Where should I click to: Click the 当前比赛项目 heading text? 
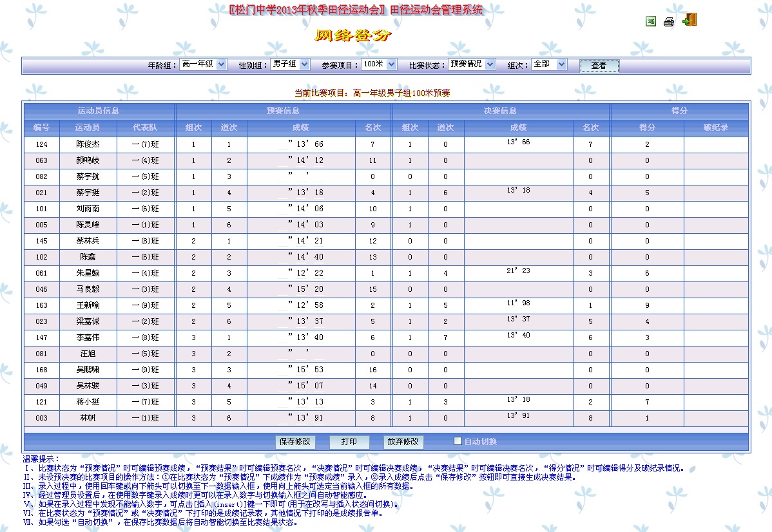372,93
